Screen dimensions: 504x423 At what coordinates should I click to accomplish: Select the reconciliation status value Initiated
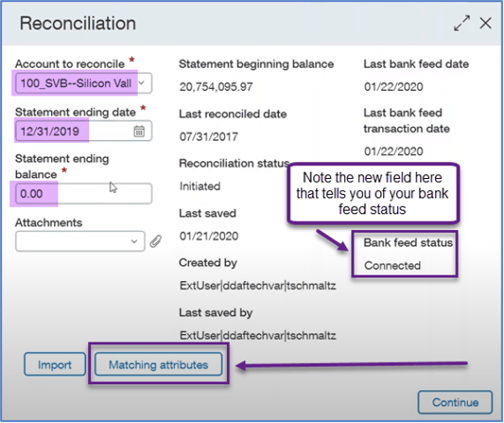[200, 186]
